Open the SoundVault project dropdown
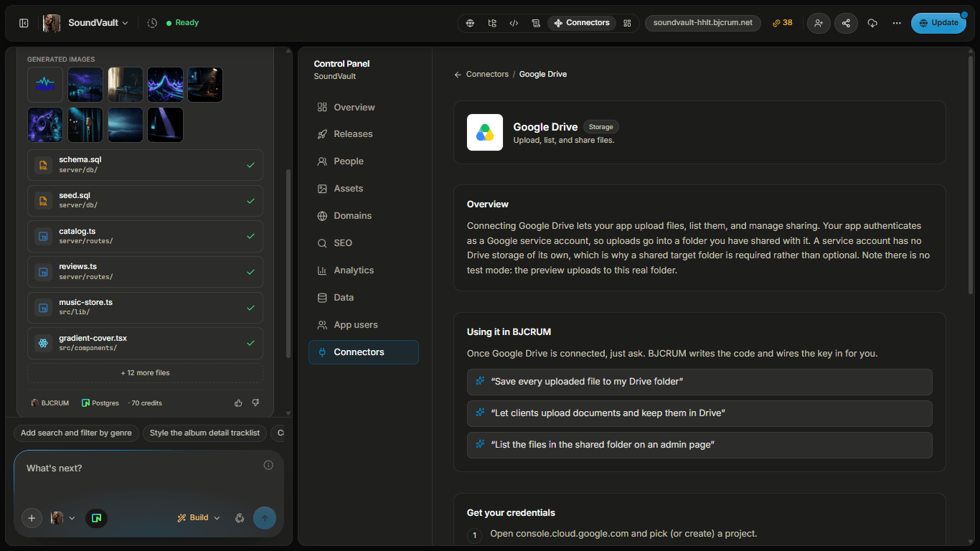Viewport: 980px width, 551px height. [x=98, y=23]
